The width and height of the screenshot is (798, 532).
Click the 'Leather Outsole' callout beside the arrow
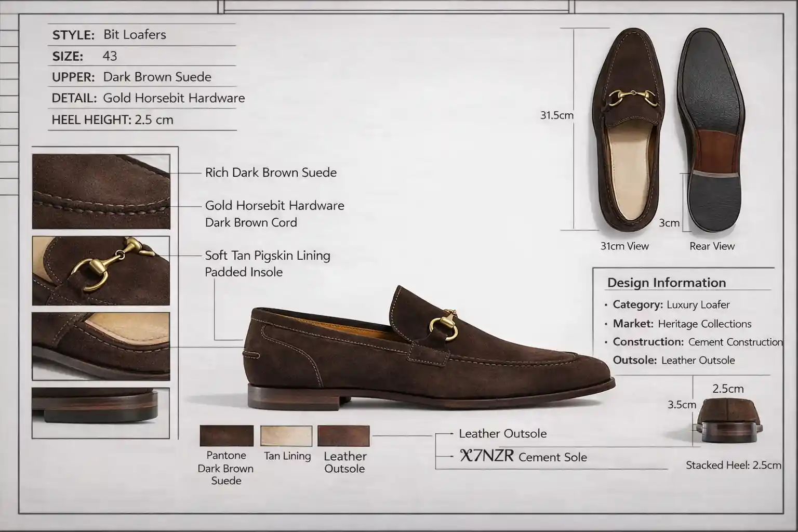502,433
